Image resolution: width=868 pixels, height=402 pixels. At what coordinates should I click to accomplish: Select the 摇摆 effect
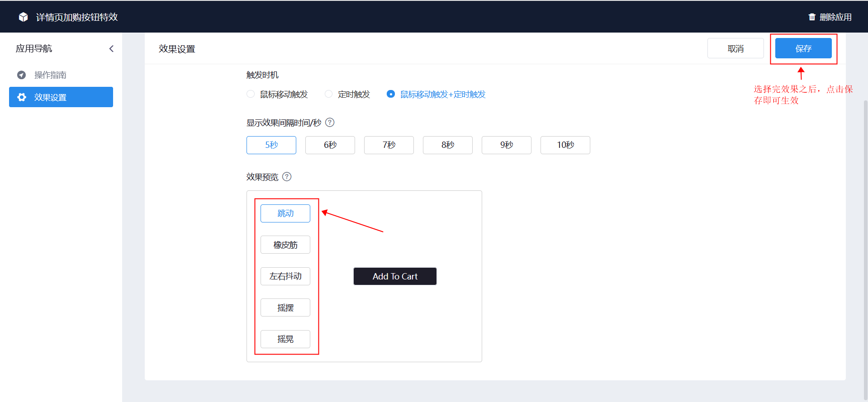click(285, 307)
